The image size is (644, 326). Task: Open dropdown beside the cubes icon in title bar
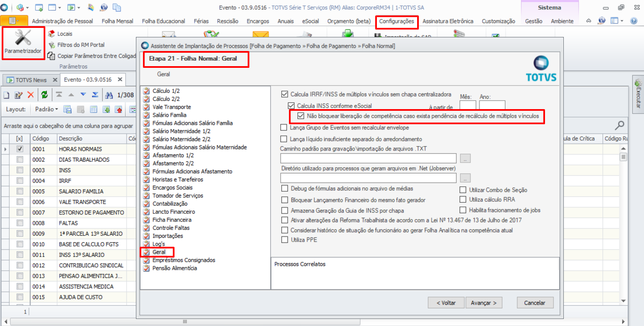[x=27, y=7]
